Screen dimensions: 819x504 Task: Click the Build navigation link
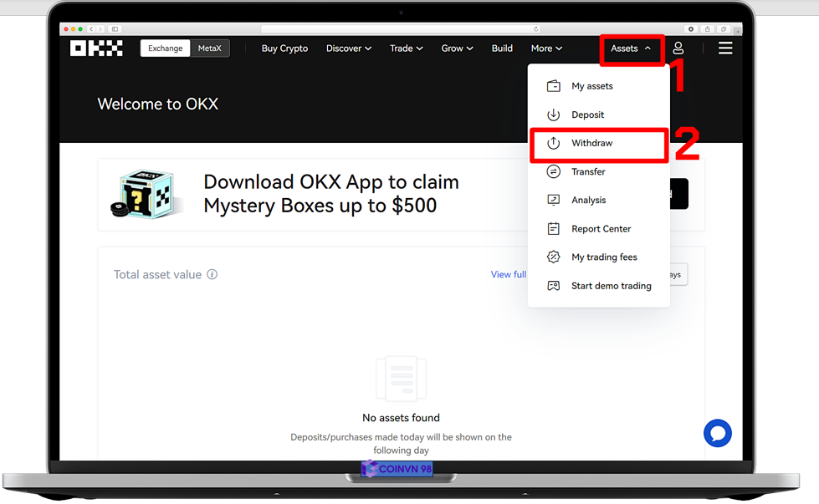[502, 48]
